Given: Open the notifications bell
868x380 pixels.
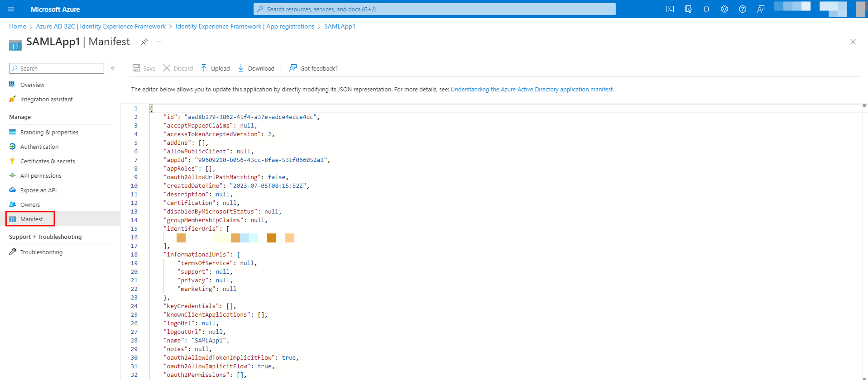Looking at the screenshot, I should click(x=706, y=9).
